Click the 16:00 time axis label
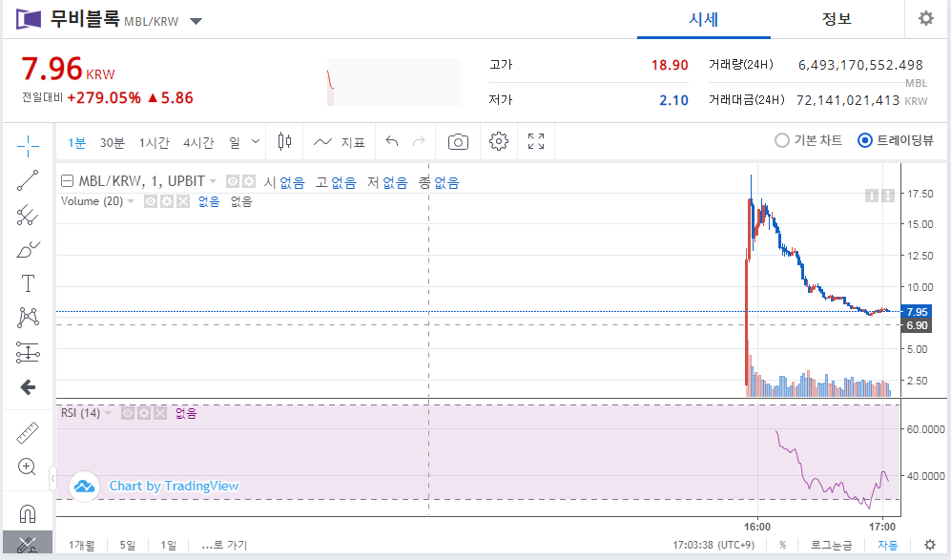This screenshot has width=951, height=560. (x=757, y=526)
